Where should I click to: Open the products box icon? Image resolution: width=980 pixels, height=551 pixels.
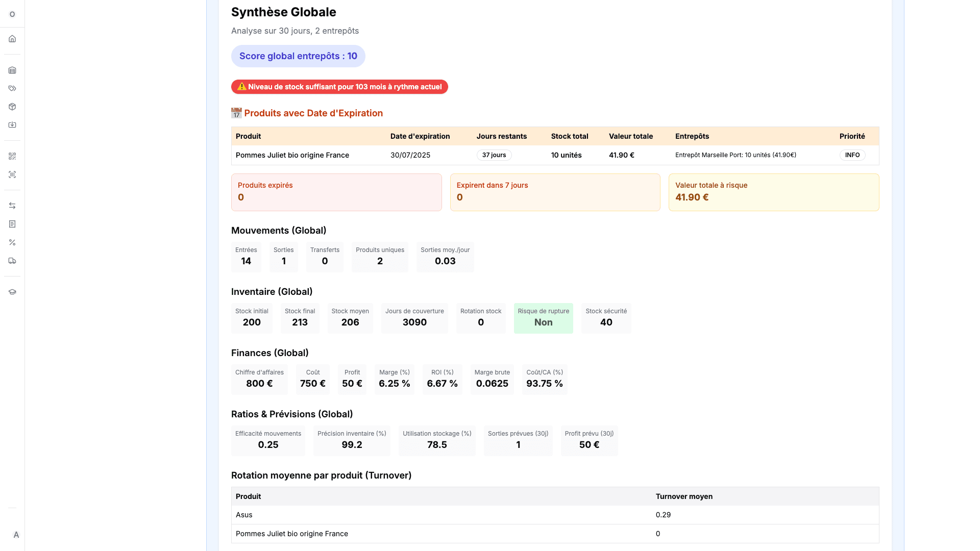click(12, 107)
